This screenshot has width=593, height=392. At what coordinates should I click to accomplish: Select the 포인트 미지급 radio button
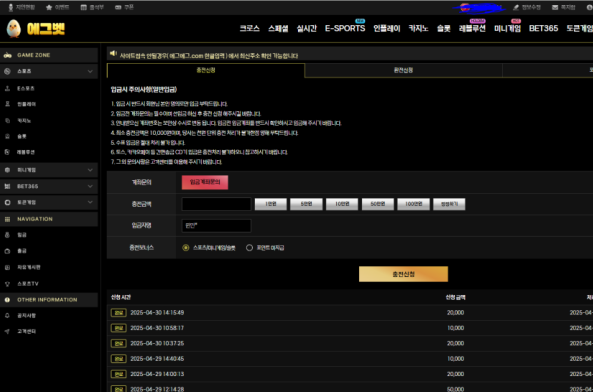(249, 248)
